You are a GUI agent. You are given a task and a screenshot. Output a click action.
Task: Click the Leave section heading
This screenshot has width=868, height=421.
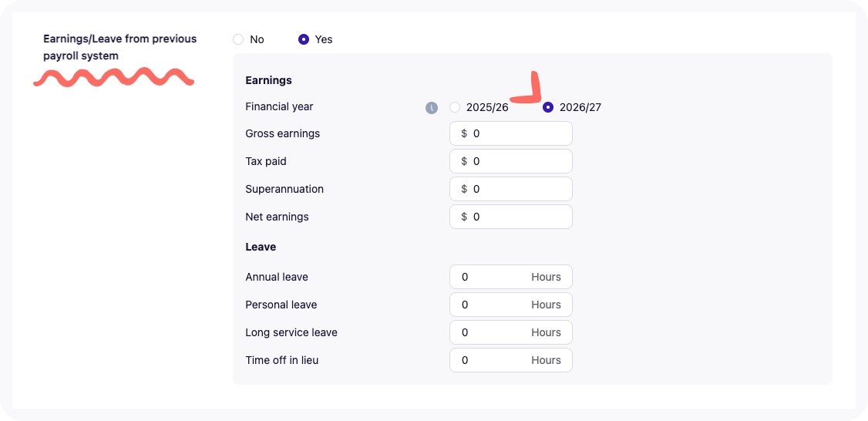click(261, 247)
